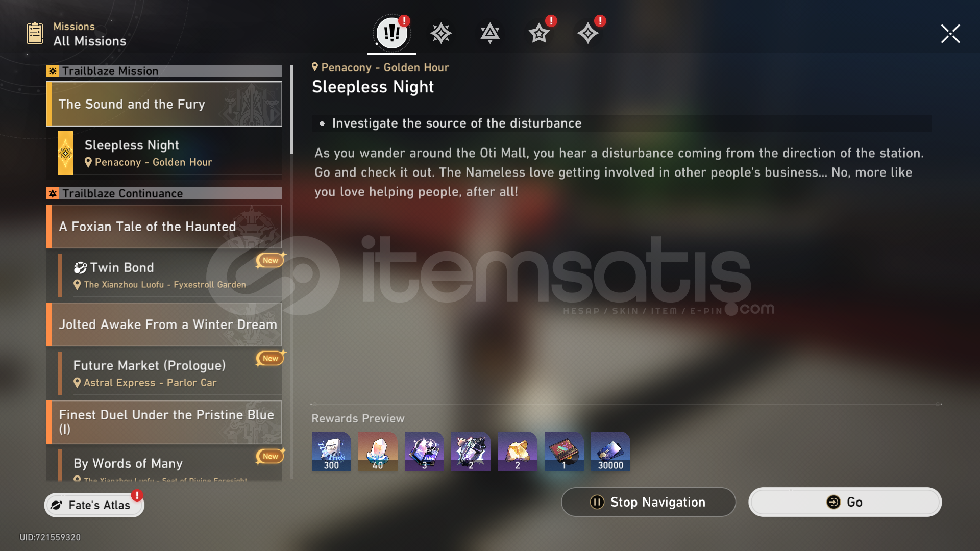
Task: Open Fate's Atlas button
Action: point(94,505)
